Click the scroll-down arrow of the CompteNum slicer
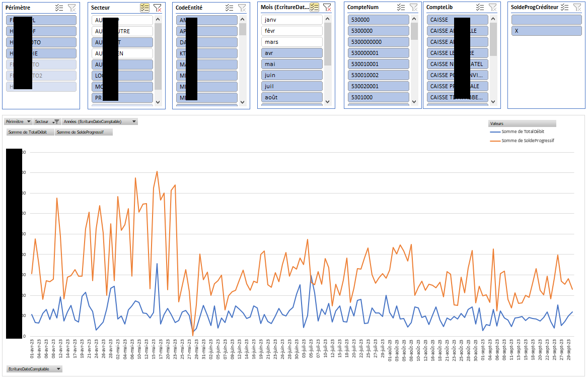The height and width of the screenshot is (380, 588). 414,102
